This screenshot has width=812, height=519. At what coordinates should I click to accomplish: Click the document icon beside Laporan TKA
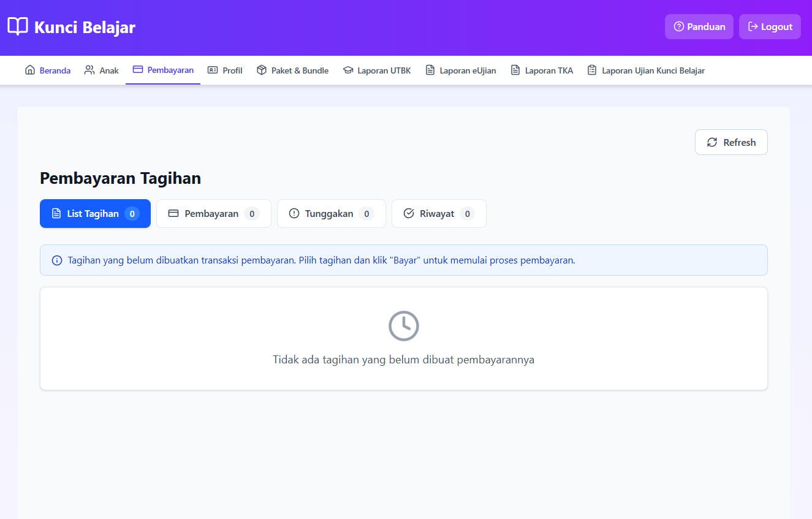pyautogui.click(x=515, y=70)
